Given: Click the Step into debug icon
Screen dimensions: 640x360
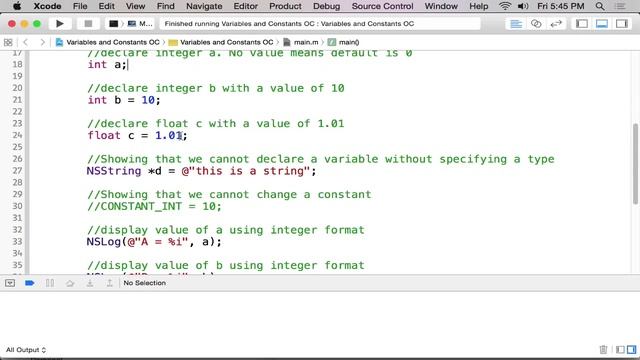Looking at the screenshot, I should click(x=90, y=283).
